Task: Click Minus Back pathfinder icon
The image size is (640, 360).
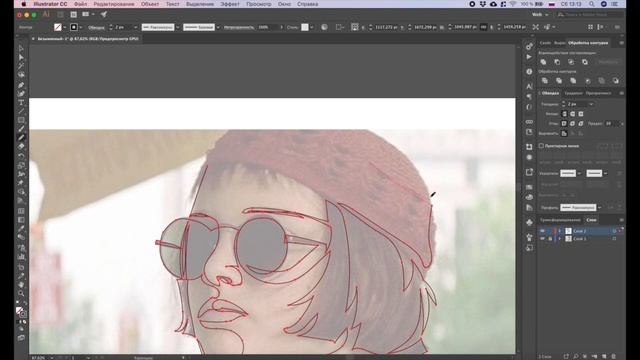Action: (616, 81)
